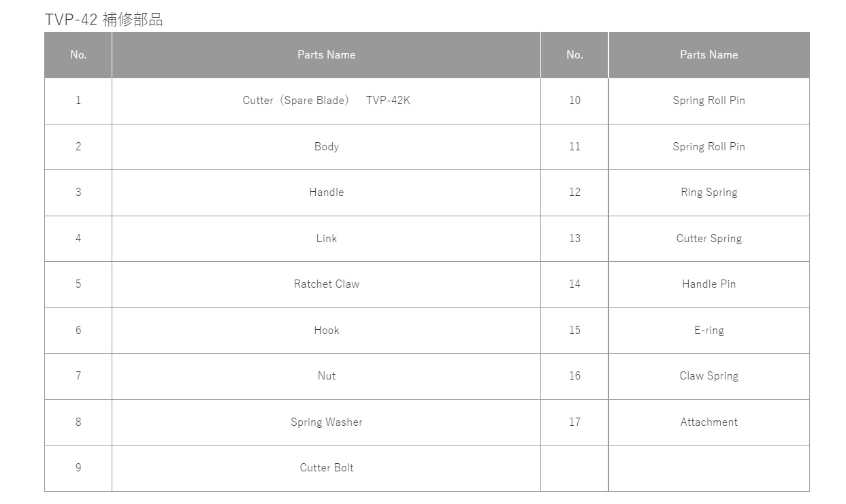Select the 'Handle Pin' entry
Viewport: 846px width, 504px height.
709,284
